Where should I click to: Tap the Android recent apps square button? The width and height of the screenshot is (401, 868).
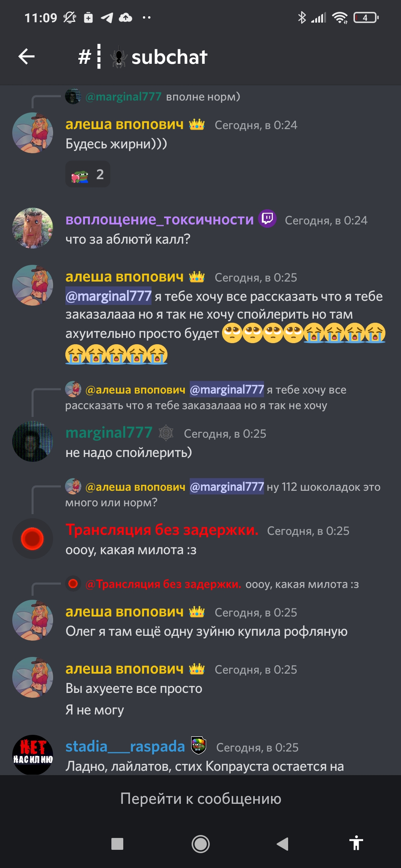(x=117, y=844)
